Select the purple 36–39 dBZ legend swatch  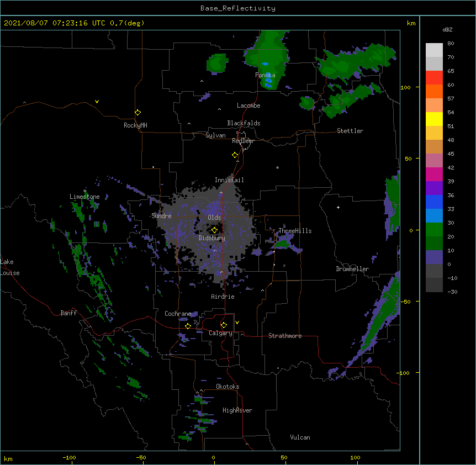(x=434, y=188)
